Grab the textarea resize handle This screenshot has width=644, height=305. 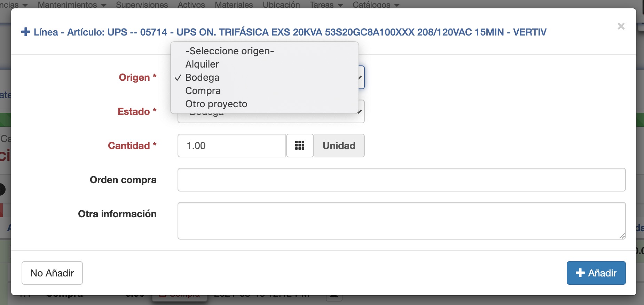point(622,236)
